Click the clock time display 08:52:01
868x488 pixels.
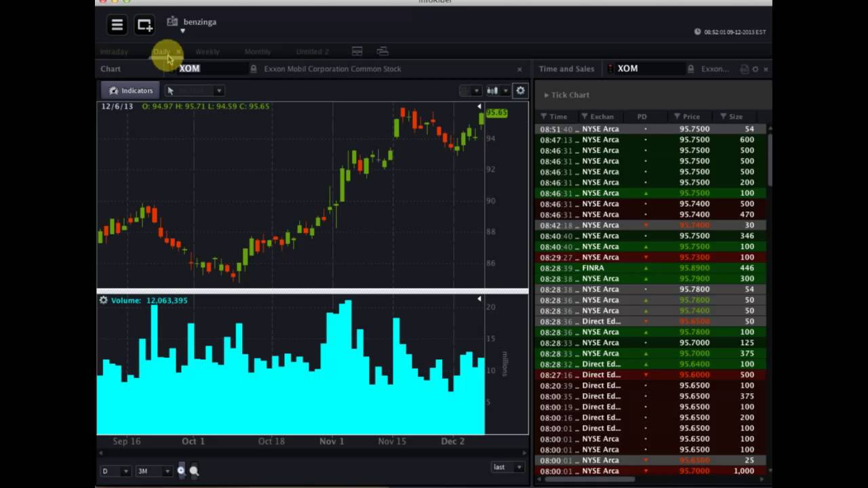point(735,32)
